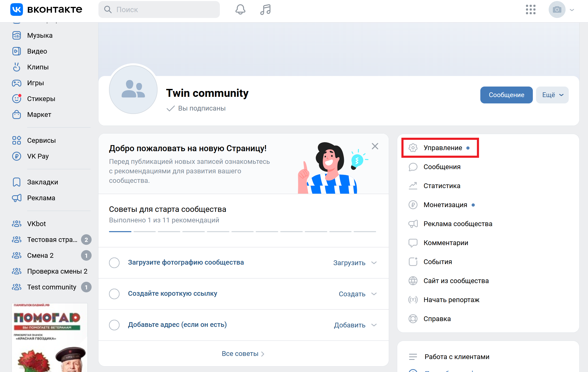Toggle circle for Создайте короткую ссылку
This screenshot has height=372, width=588.
[114, 294]
